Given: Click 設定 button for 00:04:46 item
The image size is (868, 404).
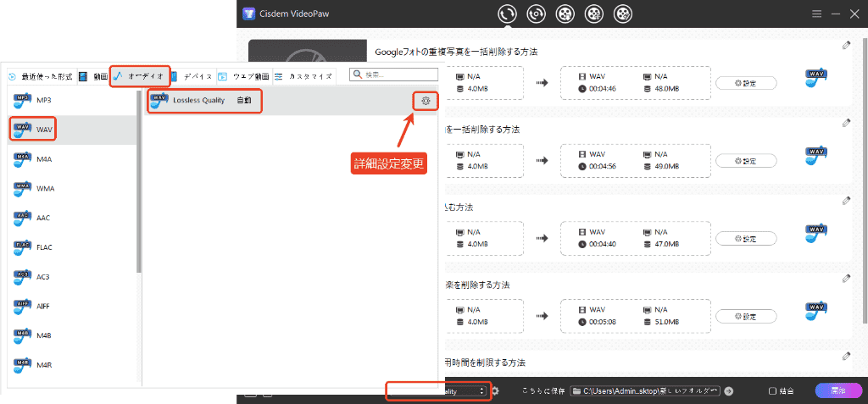Looking at the screenshot, I should click(x=746, y=83).
